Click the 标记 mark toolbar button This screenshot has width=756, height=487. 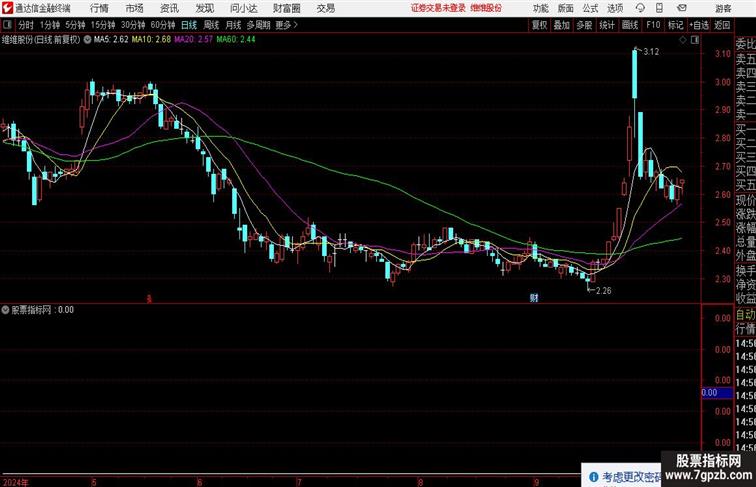coord(675,25)
